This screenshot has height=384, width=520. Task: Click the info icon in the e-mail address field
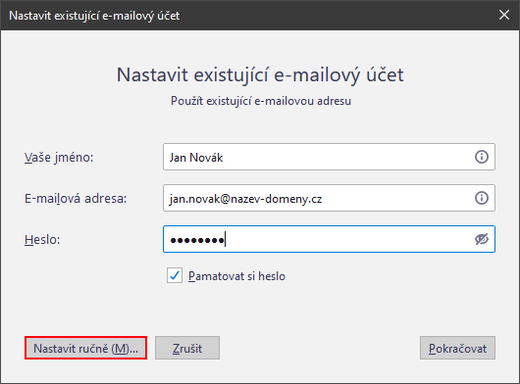coord(481,198)
